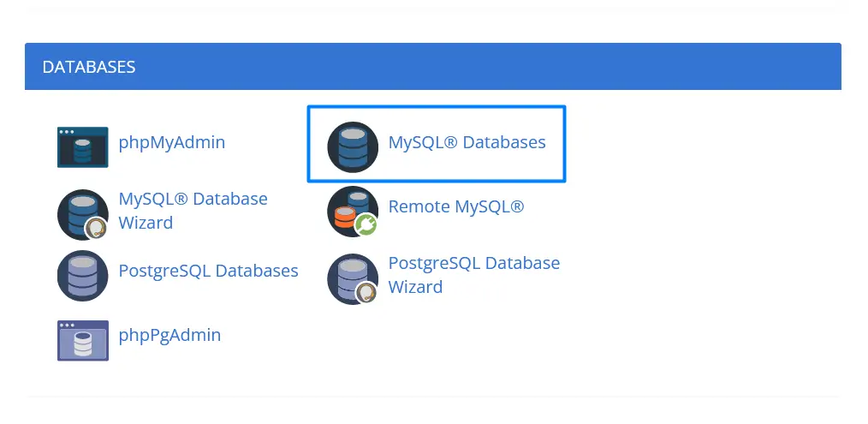Navigate to the PostgreSQL Databases link

[x=208, y=271]
